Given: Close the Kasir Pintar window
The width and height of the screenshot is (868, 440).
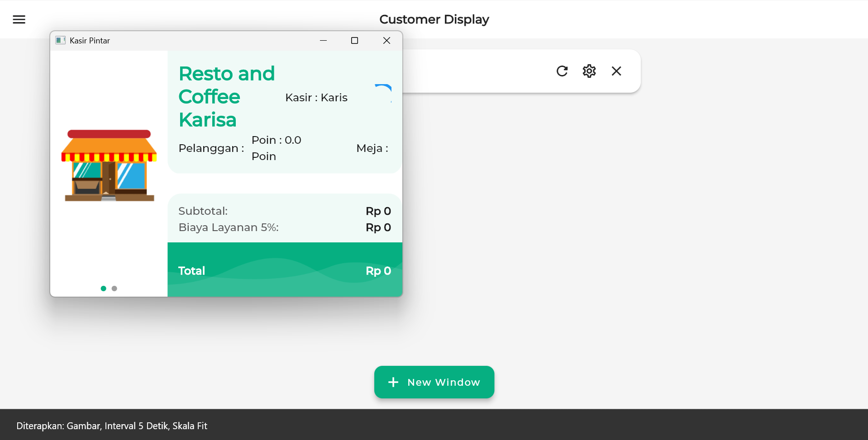Looking at the screenshot, I should tap(386, 41).
